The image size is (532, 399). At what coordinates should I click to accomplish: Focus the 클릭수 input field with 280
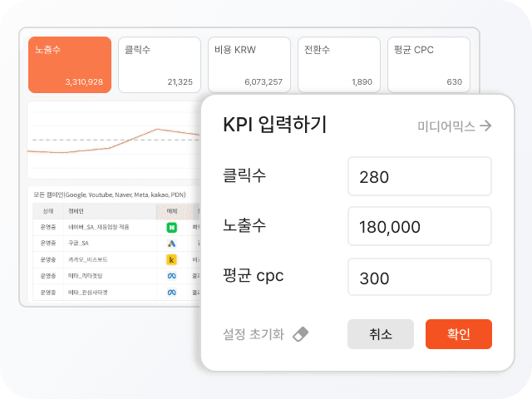pyautogui.click(x=420, y=176)
